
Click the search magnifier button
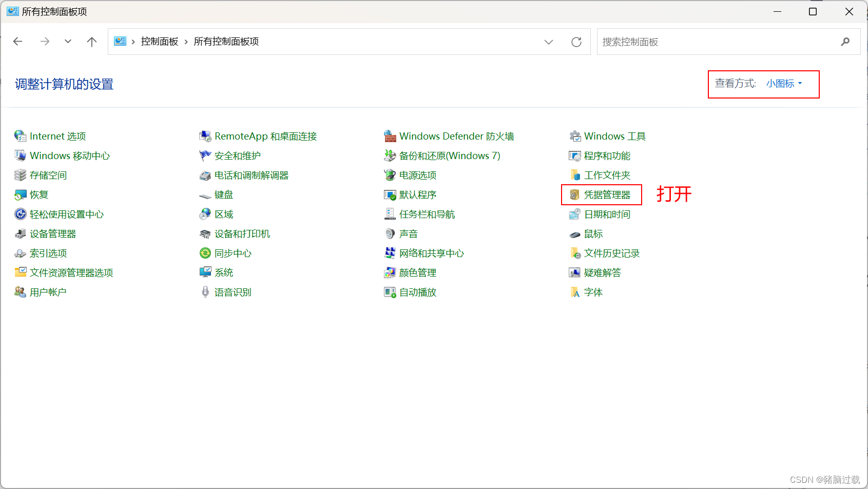pyautogui.click(x=845, y=42)
